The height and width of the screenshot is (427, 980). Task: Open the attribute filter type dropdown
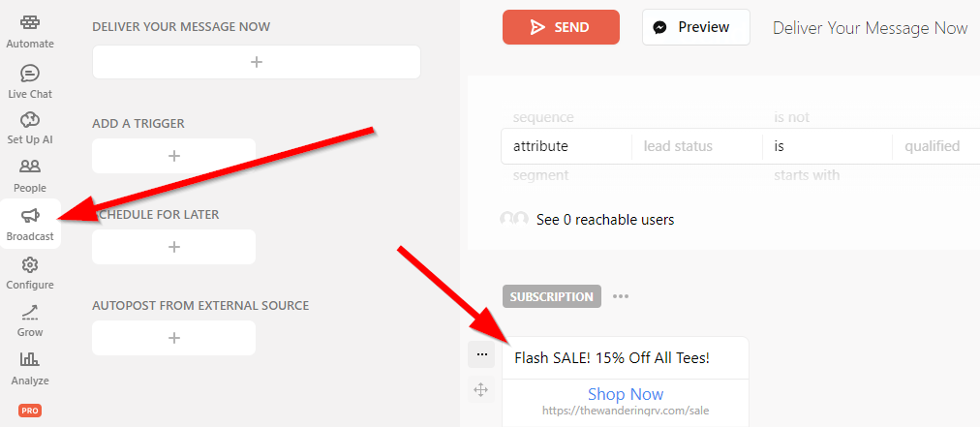567,146
